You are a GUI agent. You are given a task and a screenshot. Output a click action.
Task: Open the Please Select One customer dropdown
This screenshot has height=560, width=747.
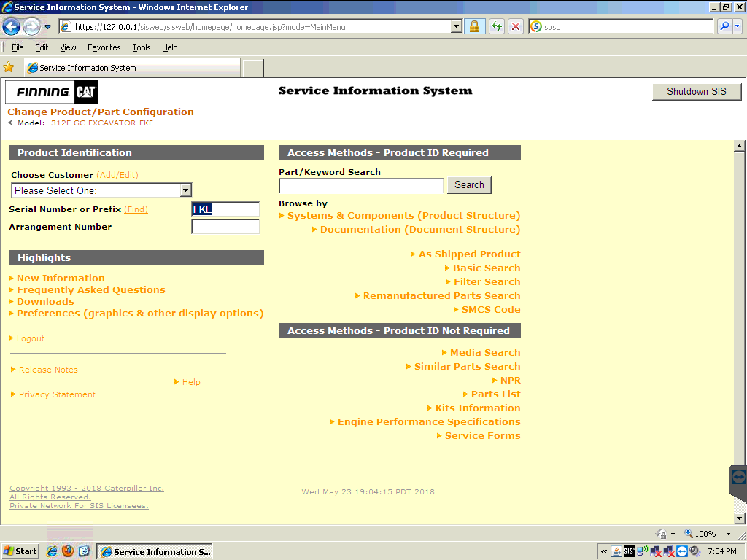pyautogui.click(x=101, y=190)
